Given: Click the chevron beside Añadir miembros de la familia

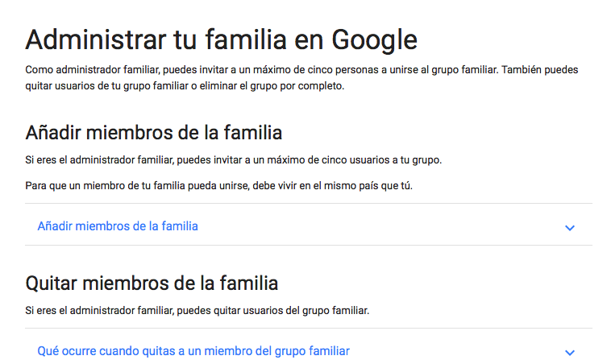Looking at the screenshot, I should pos(569,228).
